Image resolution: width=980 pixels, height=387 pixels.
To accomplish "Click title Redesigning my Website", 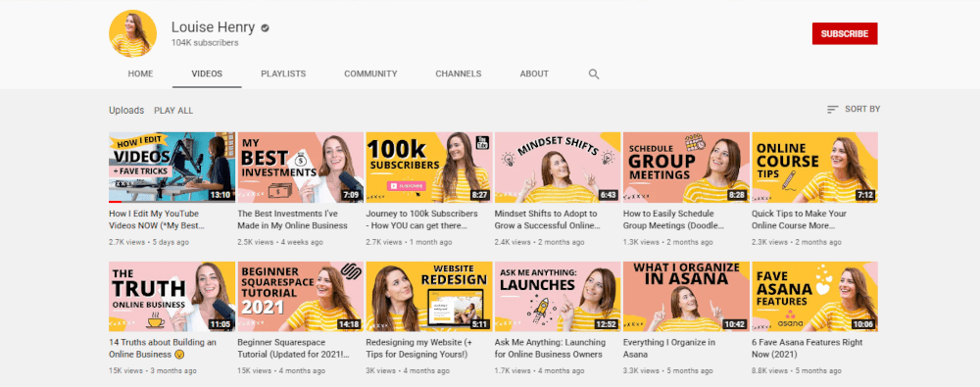I will point(419,348).
